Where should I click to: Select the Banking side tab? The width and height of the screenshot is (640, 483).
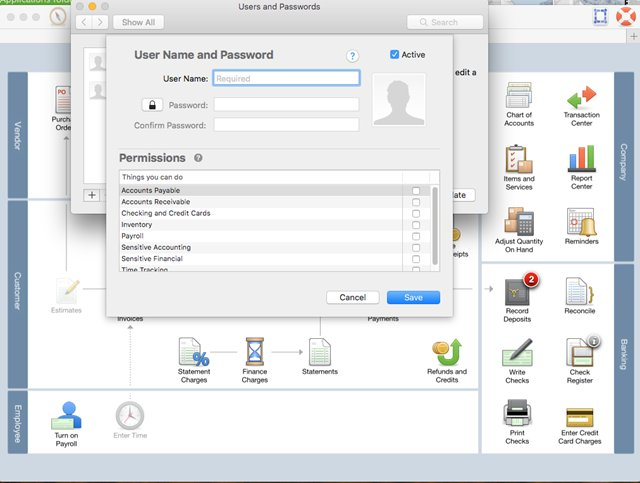point(624,358)
